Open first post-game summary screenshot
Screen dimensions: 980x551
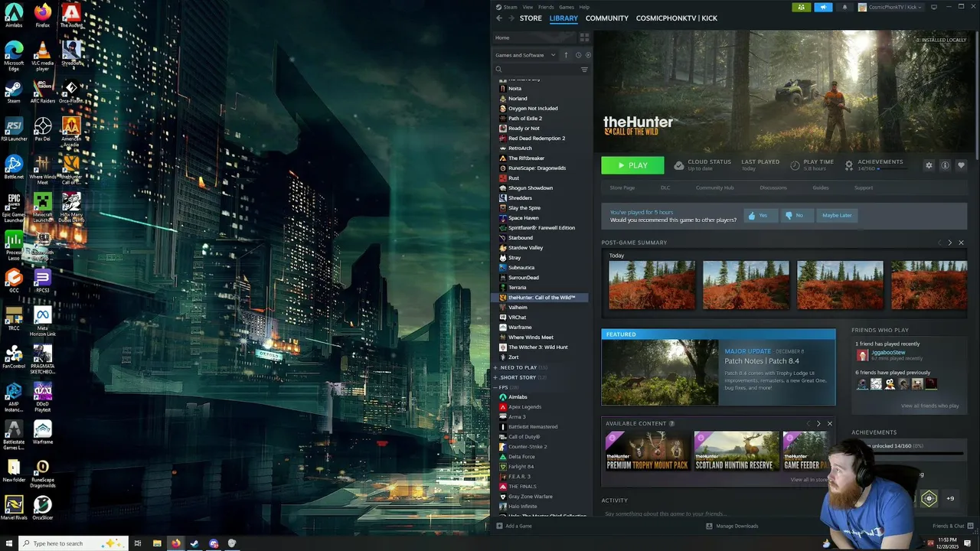[x=652, y=285]
